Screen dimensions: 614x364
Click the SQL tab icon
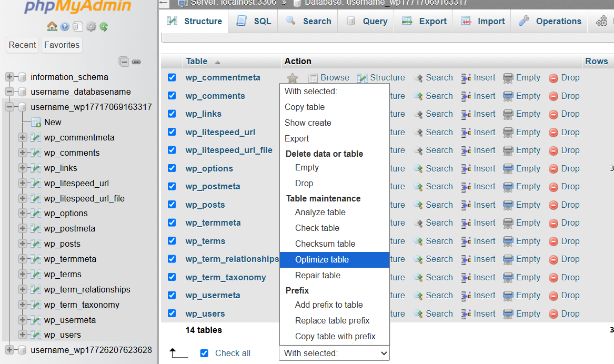(242, 21)
